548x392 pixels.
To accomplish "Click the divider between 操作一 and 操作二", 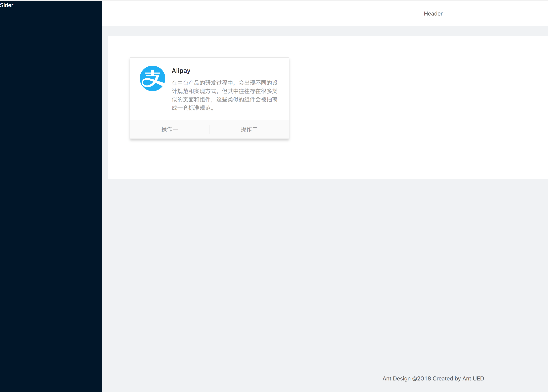I will tap(209, 129).
